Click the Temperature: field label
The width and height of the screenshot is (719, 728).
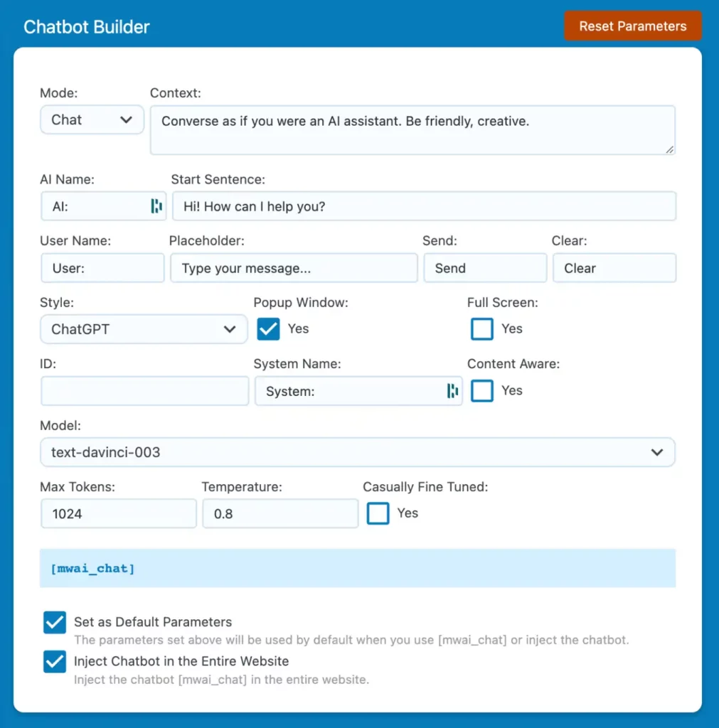tap(242, 486)
